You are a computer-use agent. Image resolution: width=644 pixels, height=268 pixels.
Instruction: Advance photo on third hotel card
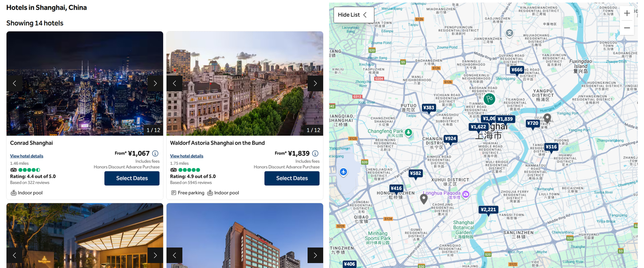[x=155, y=255]
